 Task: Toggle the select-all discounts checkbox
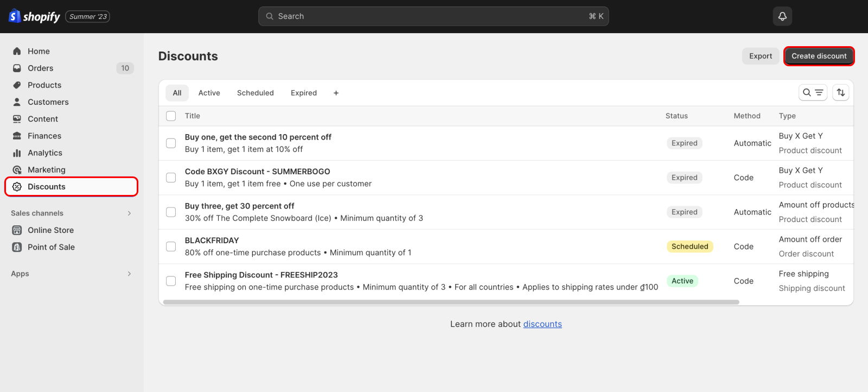click(x=171, y=116)
